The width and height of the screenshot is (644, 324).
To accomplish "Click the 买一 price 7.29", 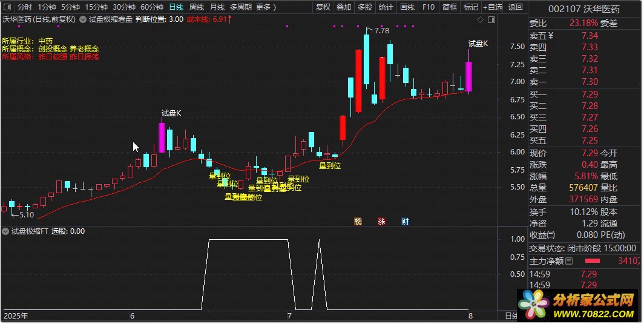I will (590, 94).
